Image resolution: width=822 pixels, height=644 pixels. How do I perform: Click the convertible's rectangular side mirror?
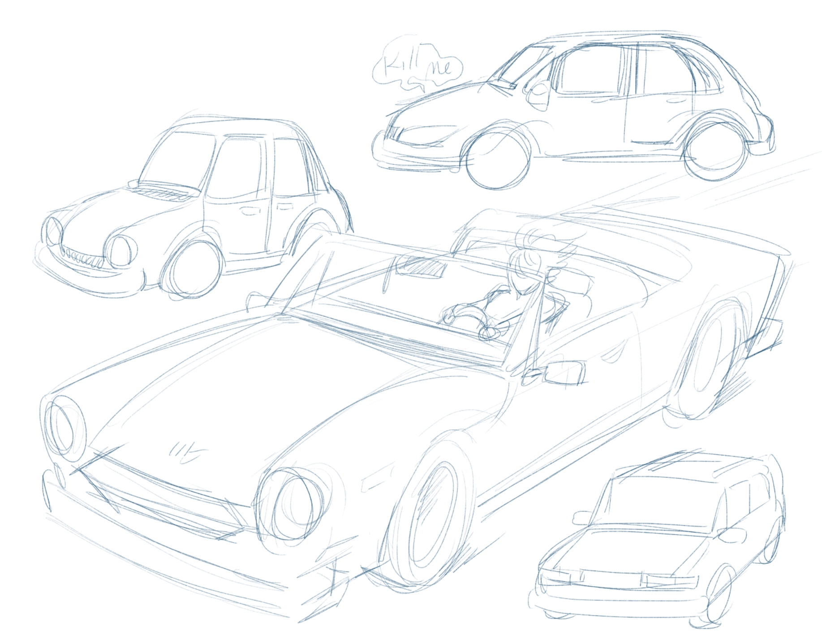pyautogui.click(x=564, y=372)
